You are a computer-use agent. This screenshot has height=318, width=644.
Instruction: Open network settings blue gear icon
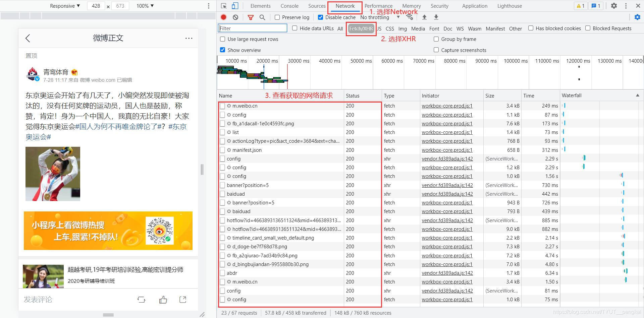637,17
